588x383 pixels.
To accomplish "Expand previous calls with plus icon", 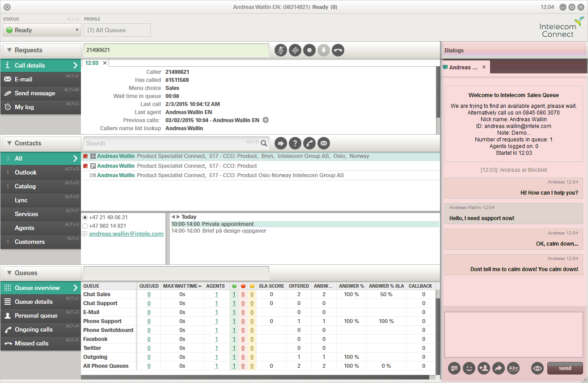I will click(x=266, y=120).
